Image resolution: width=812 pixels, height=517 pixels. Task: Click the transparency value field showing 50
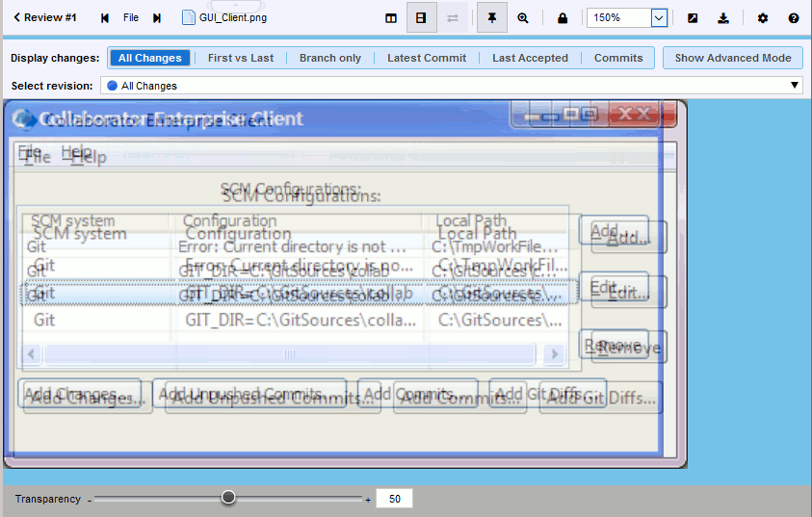coord(394,499)
